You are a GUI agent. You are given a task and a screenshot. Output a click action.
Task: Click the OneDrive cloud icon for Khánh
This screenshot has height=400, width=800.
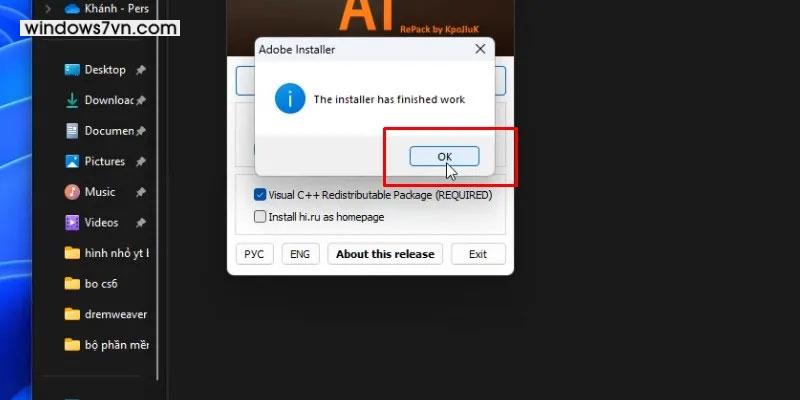[72, 9]
